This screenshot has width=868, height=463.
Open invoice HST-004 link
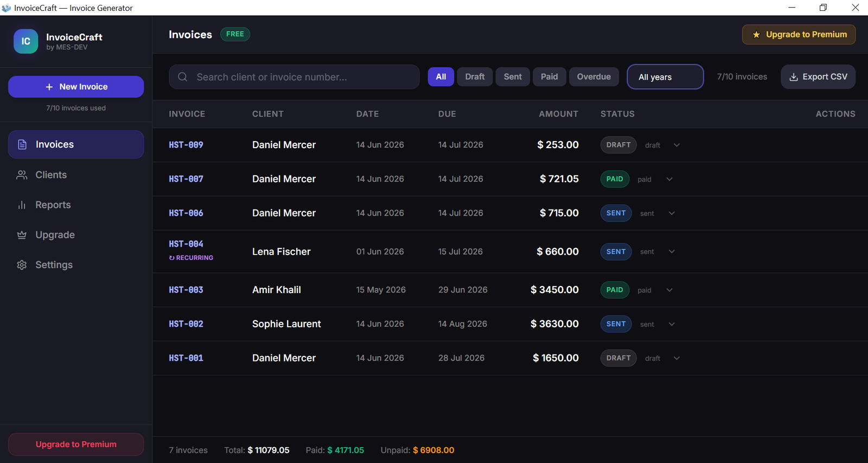(186, 244)
